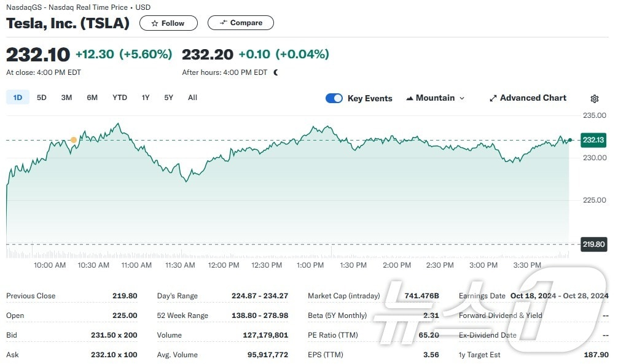This screenshot has height=364, width=618.
Task: Open the Advanced Chart link
Action: pos(533,98)
